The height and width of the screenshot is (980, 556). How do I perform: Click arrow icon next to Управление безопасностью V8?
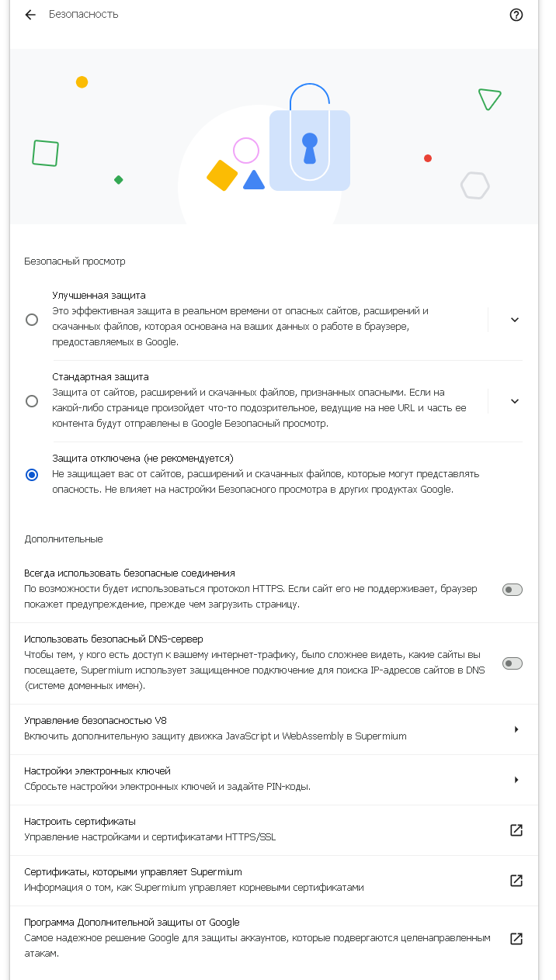click(516, 729)
